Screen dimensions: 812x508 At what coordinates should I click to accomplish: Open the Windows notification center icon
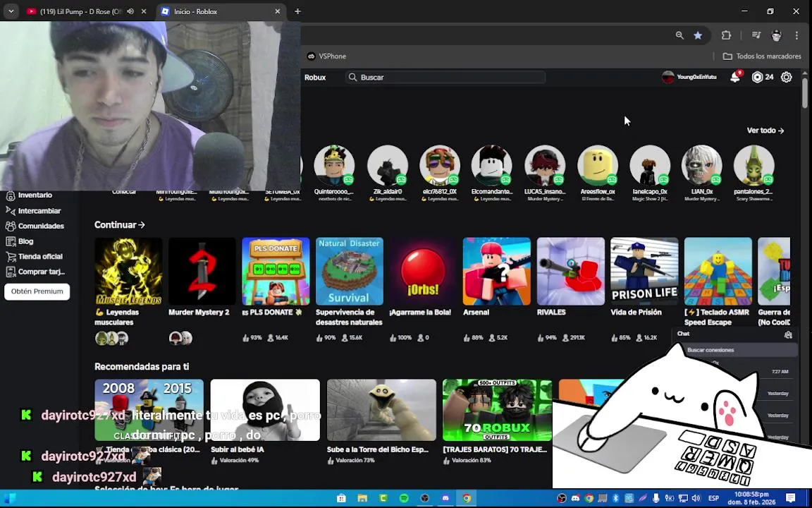791,498
